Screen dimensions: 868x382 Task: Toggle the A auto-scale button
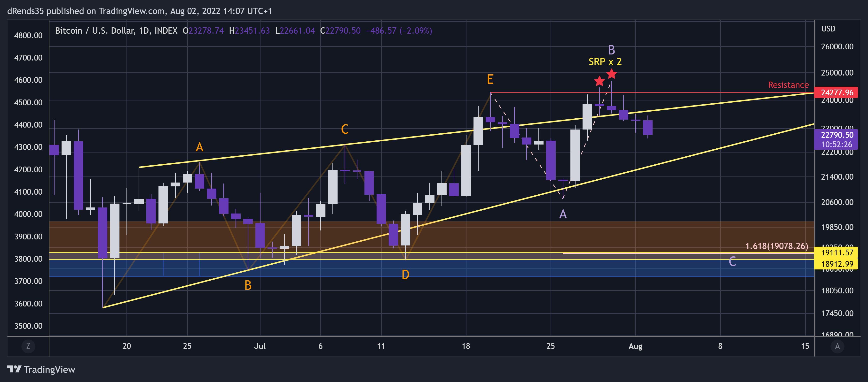pos(837,346)
